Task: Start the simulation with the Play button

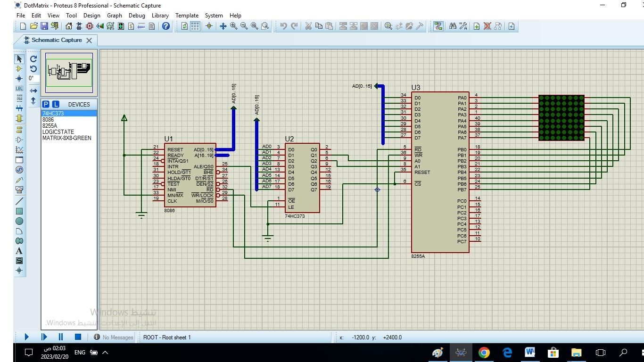Action: pyautogui.click(x=26, y=337)
